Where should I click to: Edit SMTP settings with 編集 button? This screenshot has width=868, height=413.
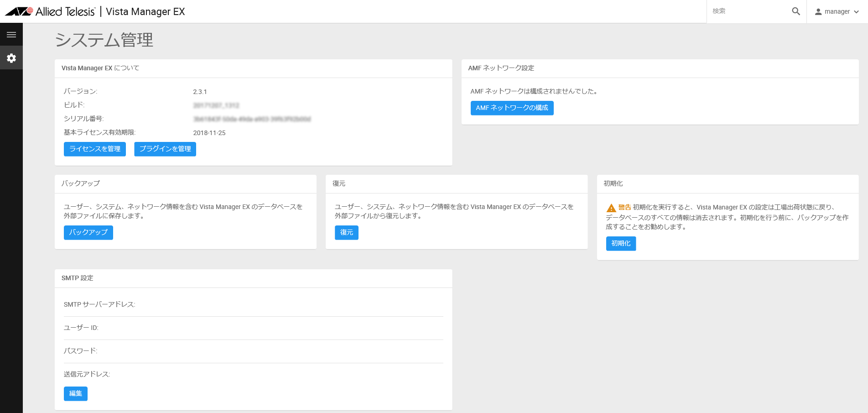pos(76,394)
